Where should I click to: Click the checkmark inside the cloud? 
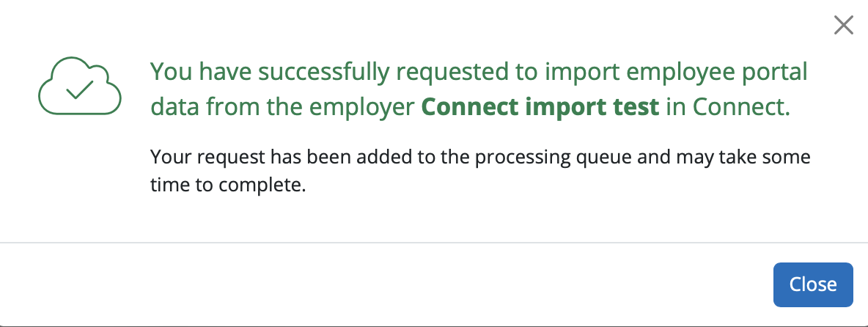pyautogui.click(x=78, y=90)
